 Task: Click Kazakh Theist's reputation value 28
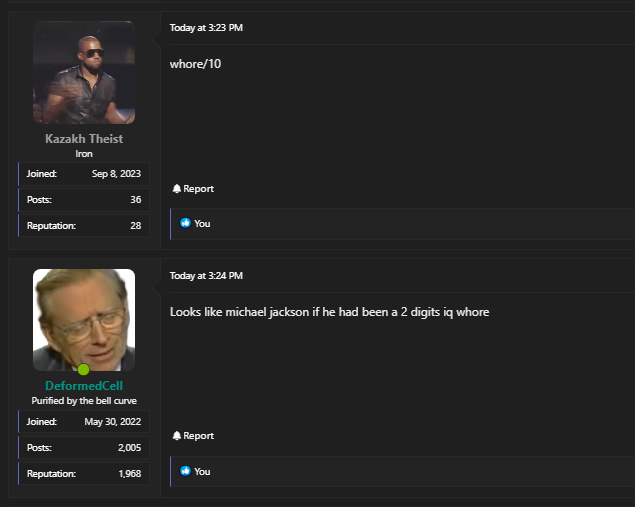(x=135, y=226)
